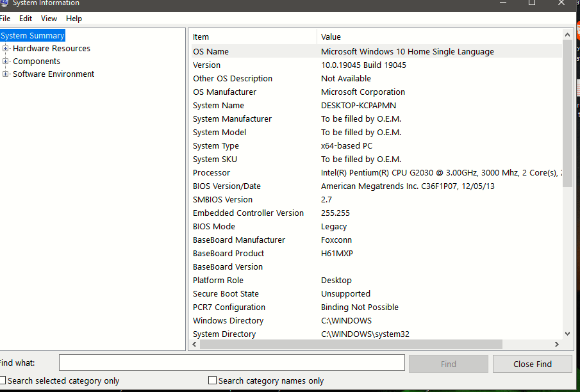This screenshot has width=580, height=392.
Task: Click the horizontal scrollbar thumb
Action: (351, 345)
